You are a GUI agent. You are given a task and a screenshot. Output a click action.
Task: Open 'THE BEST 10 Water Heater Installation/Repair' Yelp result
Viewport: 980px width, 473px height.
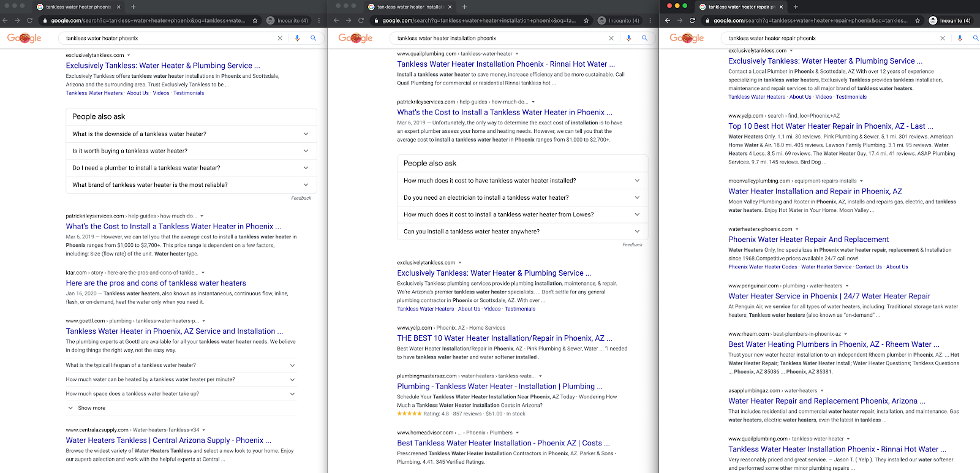click(505, 338)
